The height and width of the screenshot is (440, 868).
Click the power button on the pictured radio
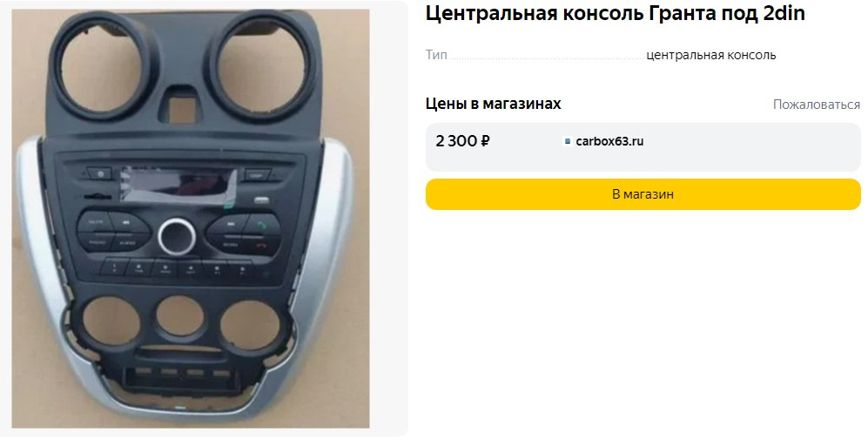[x=101, y=174]
